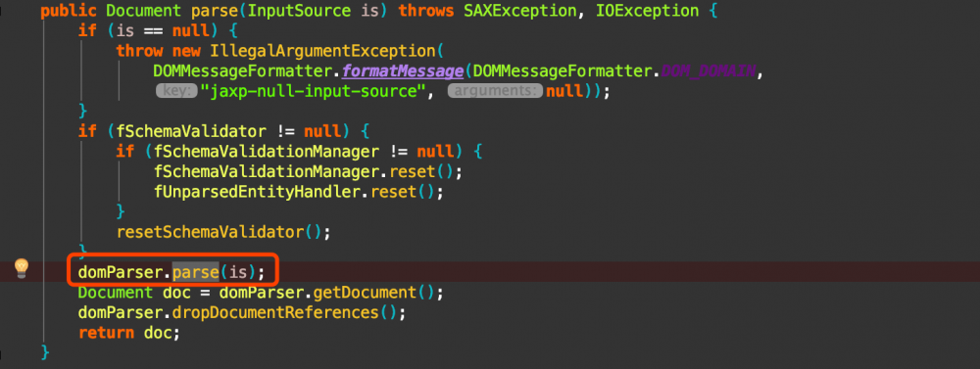Click the key: parameter hint

[x=176, y=91]
